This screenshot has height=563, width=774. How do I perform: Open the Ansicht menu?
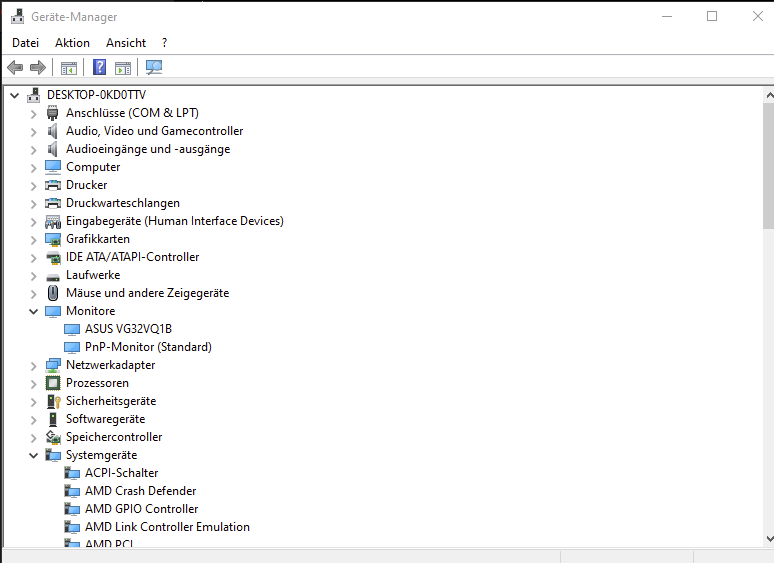(126, 43)
